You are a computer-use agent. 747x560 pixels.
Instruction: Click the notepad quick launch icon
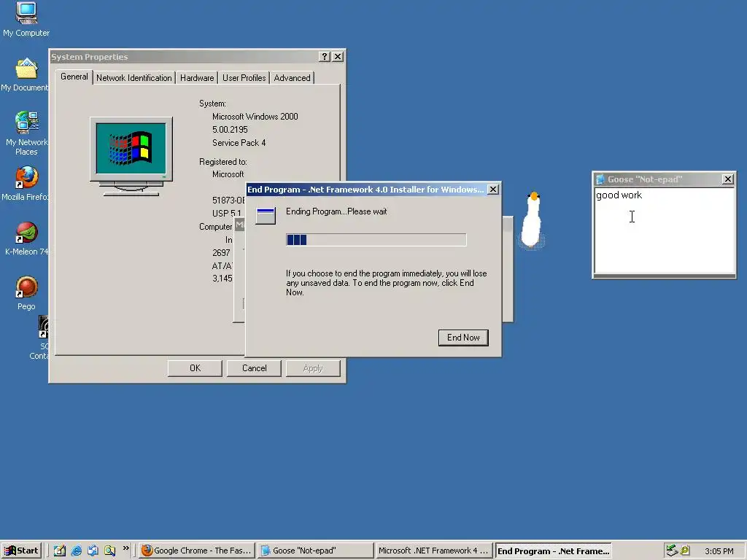coord(60,551)
